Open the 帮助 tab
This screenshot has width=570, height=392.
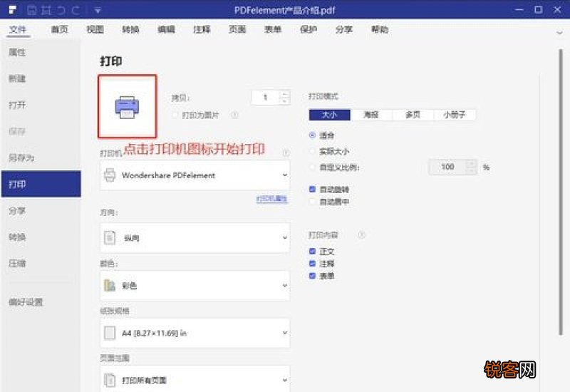380,29
